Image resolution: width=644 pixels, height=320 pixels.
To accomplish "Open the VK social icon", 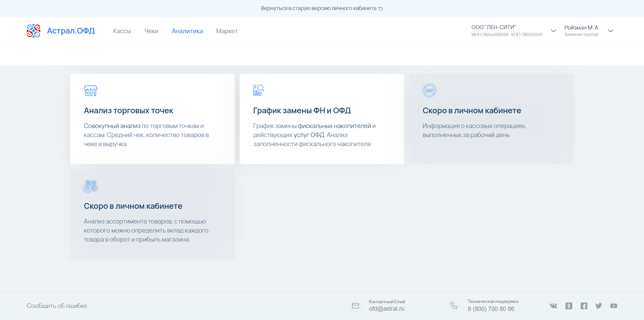I will coord(553,306).
